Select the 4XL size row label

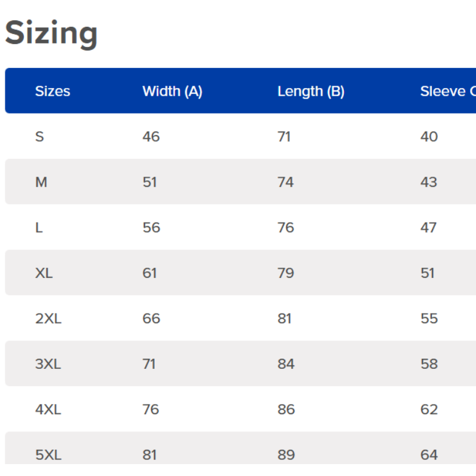(48, 409)
